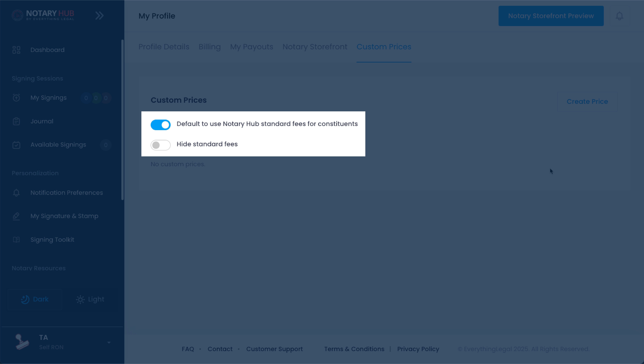This screenshot has height=364, width=644.
Task: Click the My Signings clock icon
Action: click(x=16, y=98)
